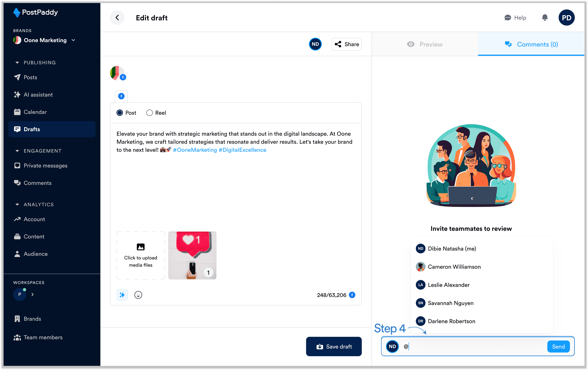Select the Post radio button
The width and height of the screenshot is (588, 370).
pyautogui.click(x=120, y=113)
